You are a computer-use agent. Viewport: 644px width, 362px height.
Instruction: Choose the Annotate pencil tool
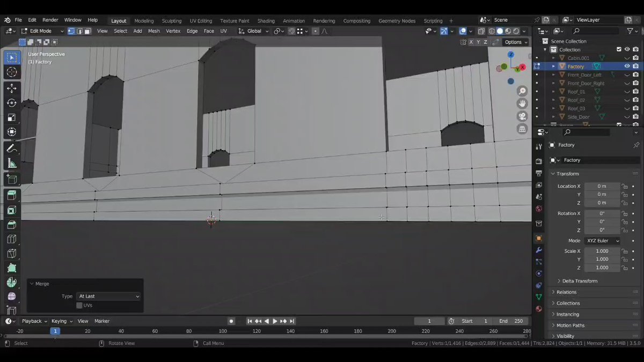point(12,149)
